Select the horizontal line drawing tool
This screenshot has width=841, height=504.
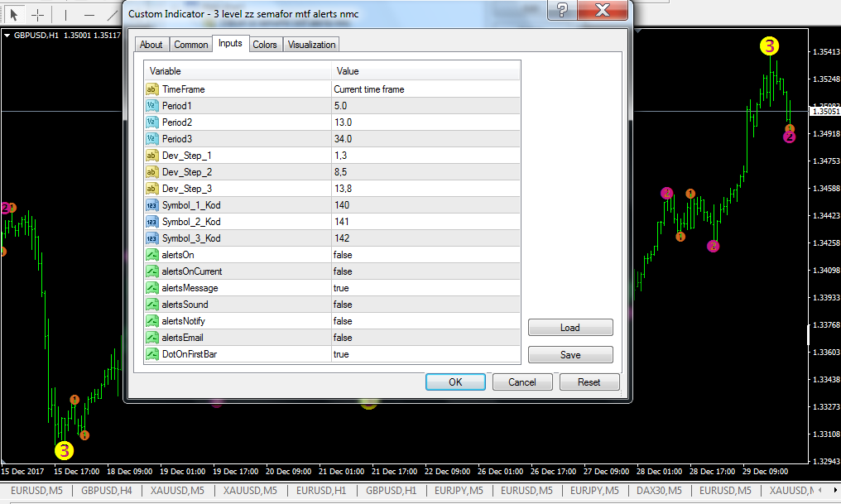pyautogui.click(x=89, y=14)
